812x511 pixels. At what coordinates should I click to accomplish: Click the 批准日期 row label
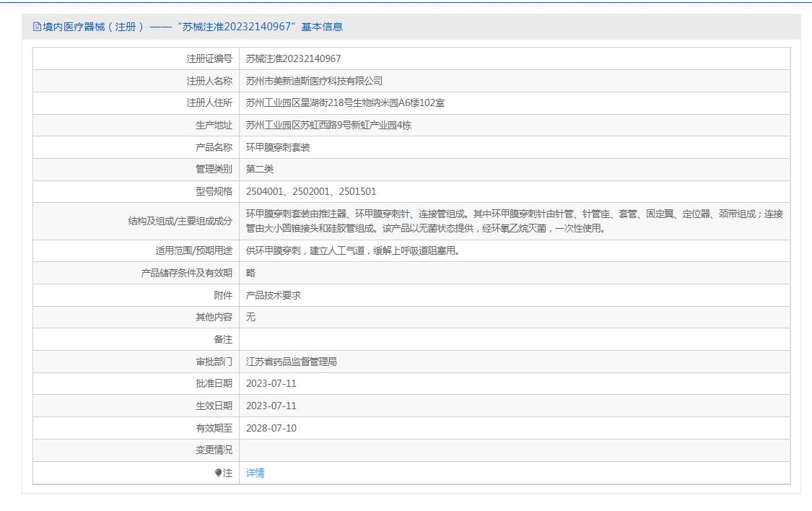point(214,383)
